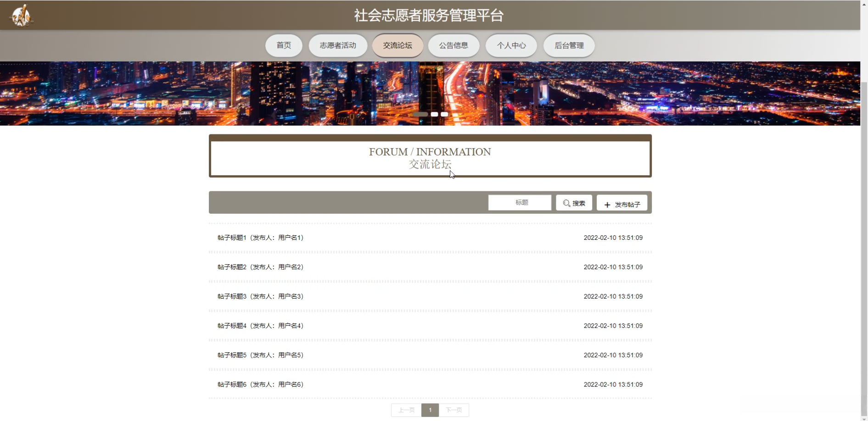The image size is (868, 421).
Task: Open the 个人中心 nav tab
Action: (511, 45)
